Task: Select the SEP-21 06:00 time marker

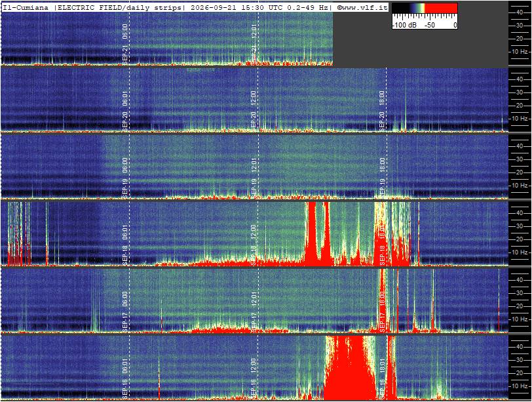Action: pyautogui.click(x=125, y=44)
